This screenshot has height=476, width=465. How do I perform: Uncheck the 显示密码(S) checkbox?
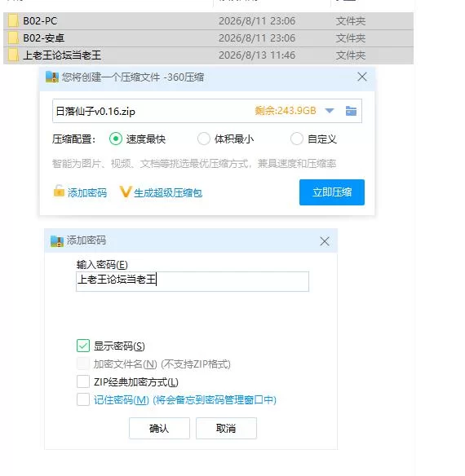[x=83, y=346]
